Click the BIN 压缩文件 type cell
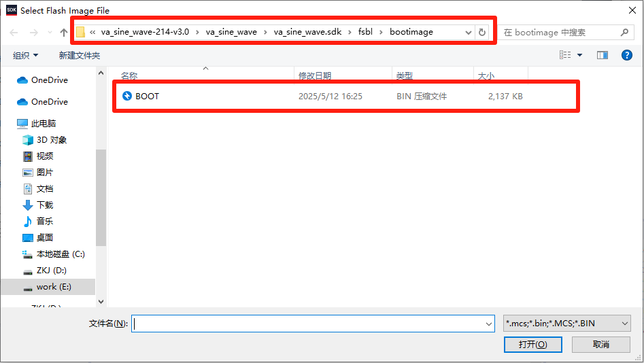This screenshot has height=363, width=644. point(422,96)
